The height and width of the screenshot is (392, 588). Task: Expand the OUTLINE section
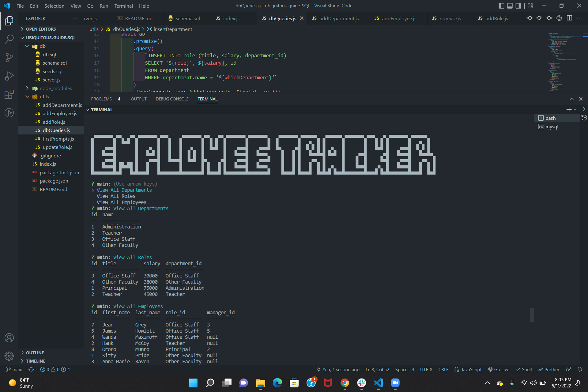point(35,353)
